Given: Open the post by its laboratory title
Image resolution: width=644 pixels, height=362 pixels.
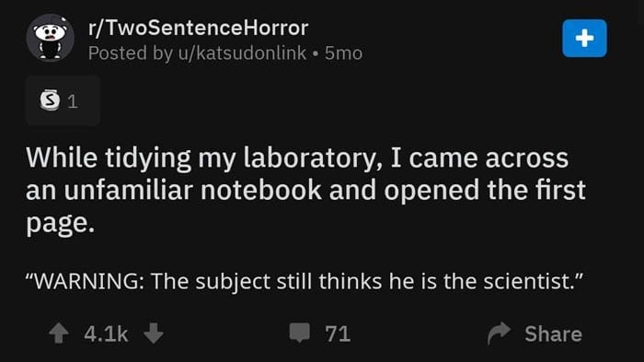Looking at the screenshot, I should tap(305, 190).
